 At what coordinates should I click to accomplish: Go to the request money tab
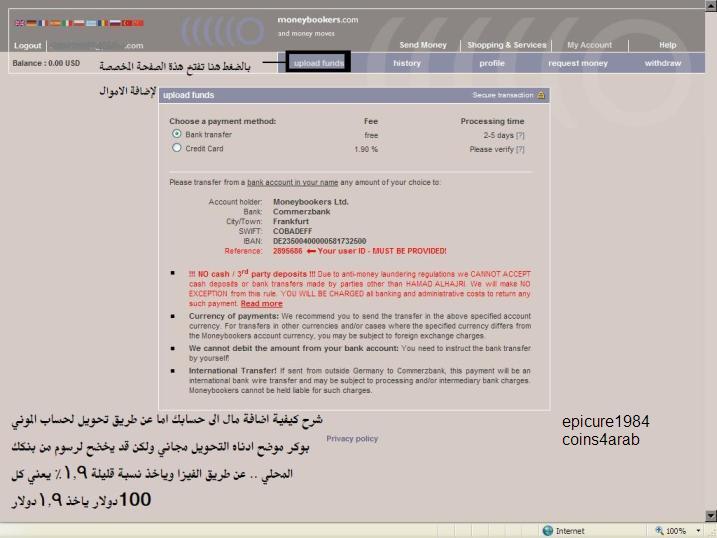click(578, 63)
